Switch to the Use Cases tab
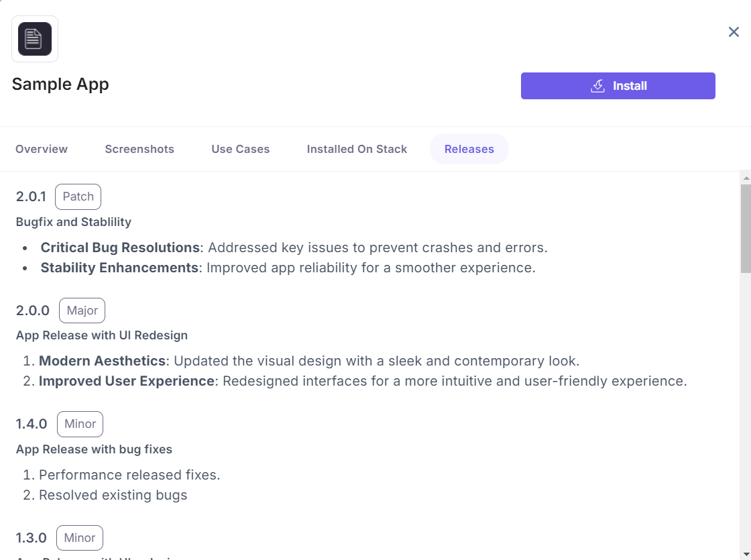The image size is (751, 560). point(240,149)
